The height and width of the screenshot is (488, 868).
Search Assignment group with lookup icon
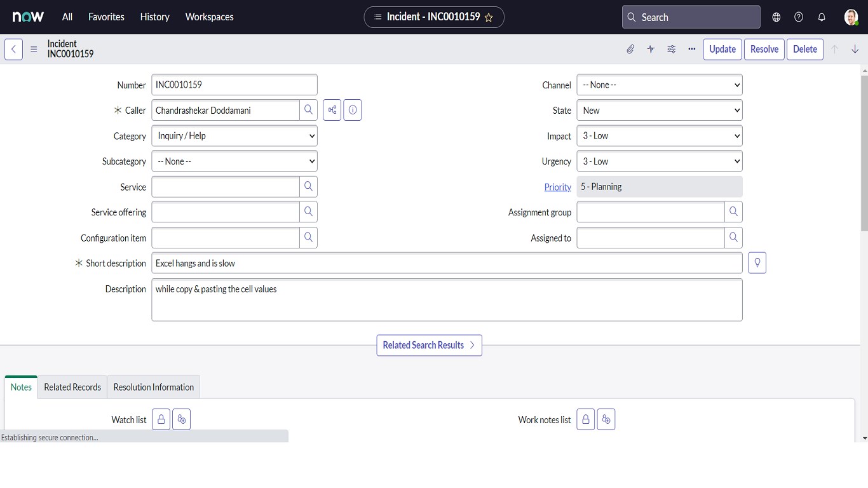733,212
